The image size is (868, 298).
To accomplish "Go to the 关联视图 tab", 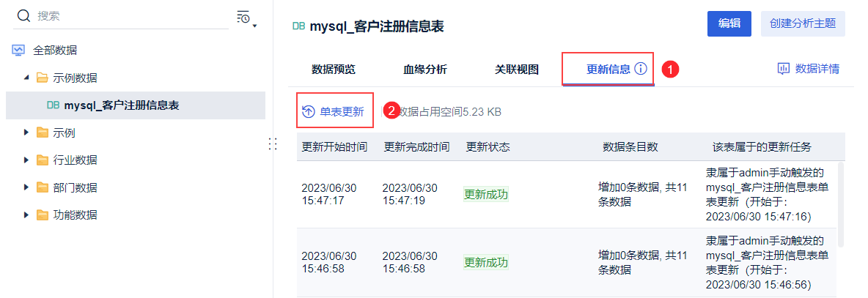I will tap(516, 70).
